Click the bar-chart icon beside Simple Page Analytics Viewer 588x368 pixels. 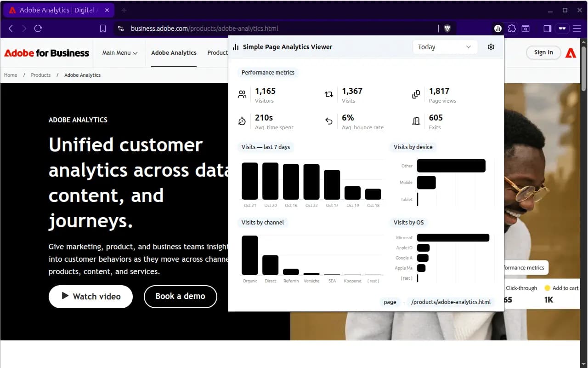(x=235, y=46)
